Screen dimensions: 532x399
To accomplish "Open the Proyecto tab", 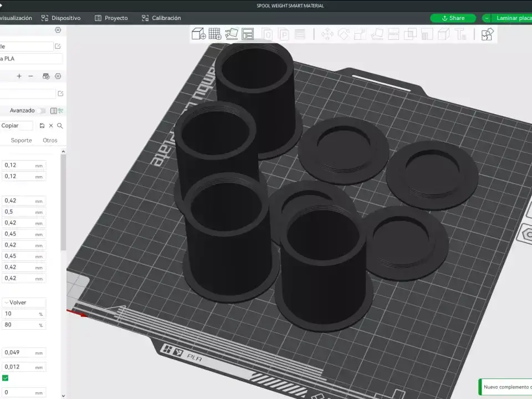I will click(x=111, y=18).
